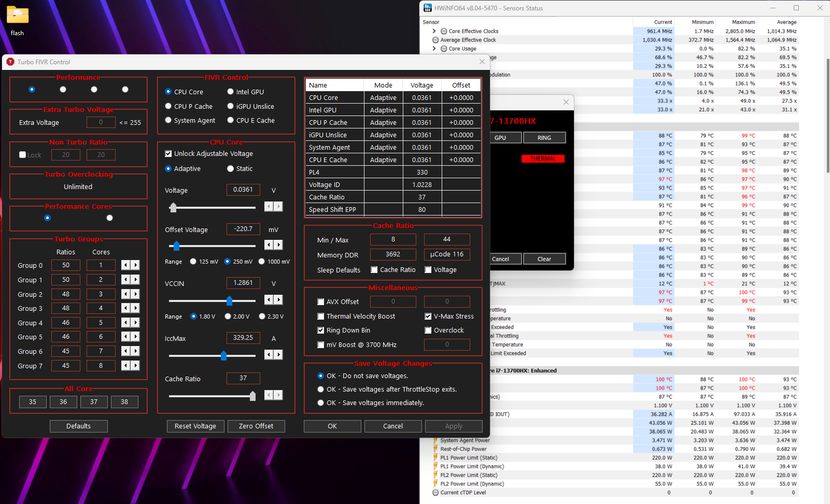Check Sleep Defaults Cache Ratio box

pyautogui.click(x=374, y=270)
